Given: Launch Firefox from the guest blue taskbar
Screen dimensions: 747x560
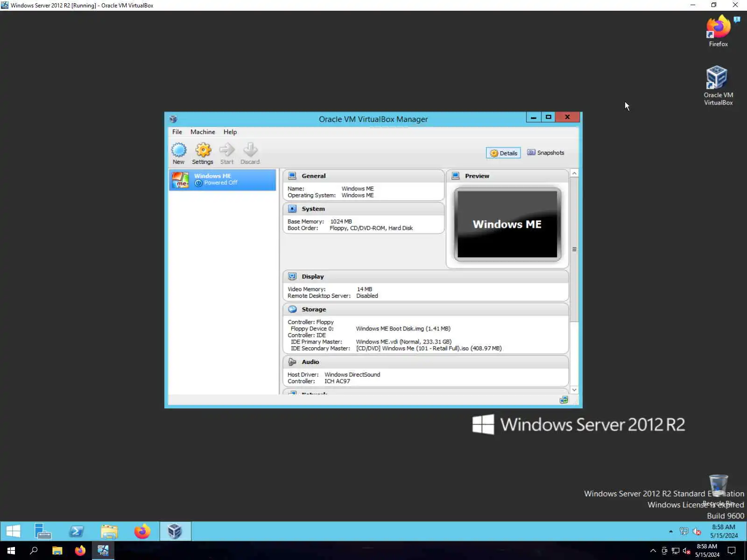Looking at the screenshot, I should click(x=142, y=531).
